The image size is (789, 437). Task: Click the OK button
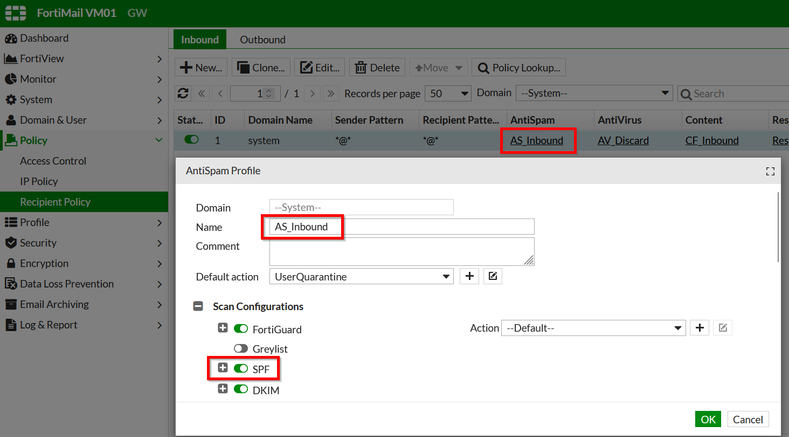pos(708,419)
